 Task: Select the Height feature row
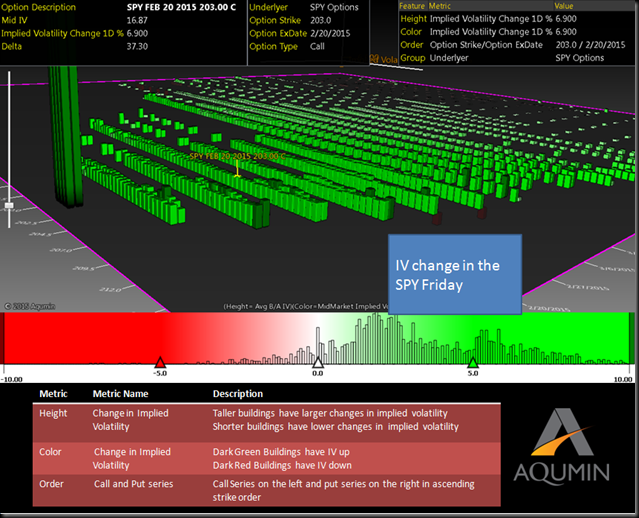pos(516,19)
